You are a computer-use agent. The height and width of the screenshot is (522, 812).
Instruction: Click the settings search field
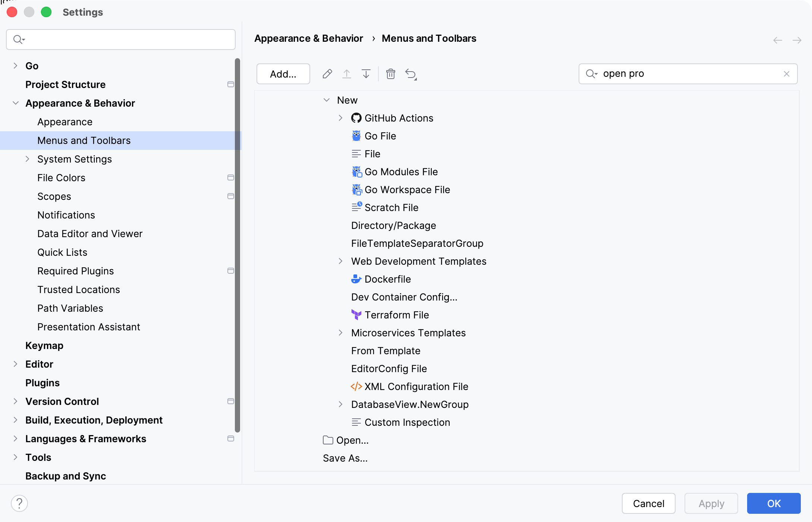[x=120, y=39]
